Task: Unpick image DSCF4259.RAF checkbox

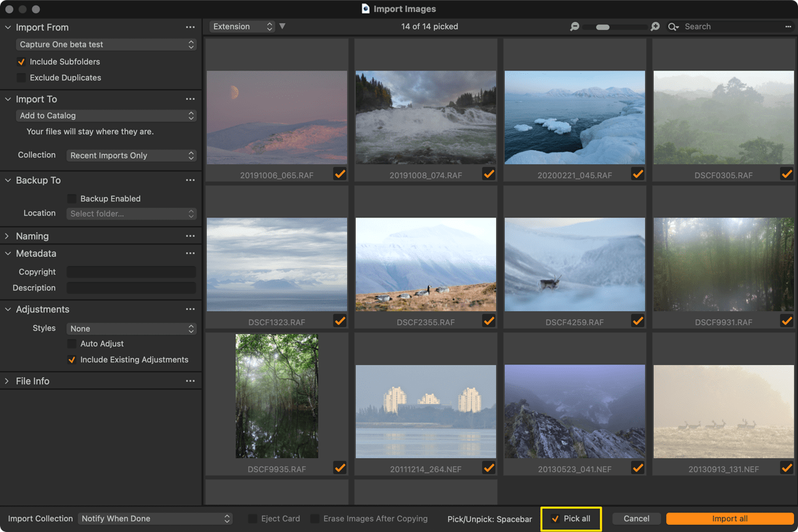Action: [x=638, y=321]
